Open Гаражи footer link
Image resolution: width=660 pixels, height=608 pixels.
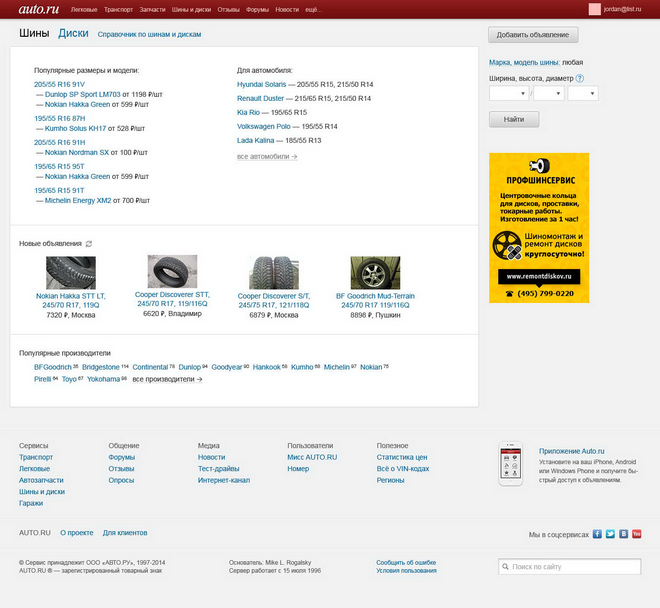[x=31, y=503]
